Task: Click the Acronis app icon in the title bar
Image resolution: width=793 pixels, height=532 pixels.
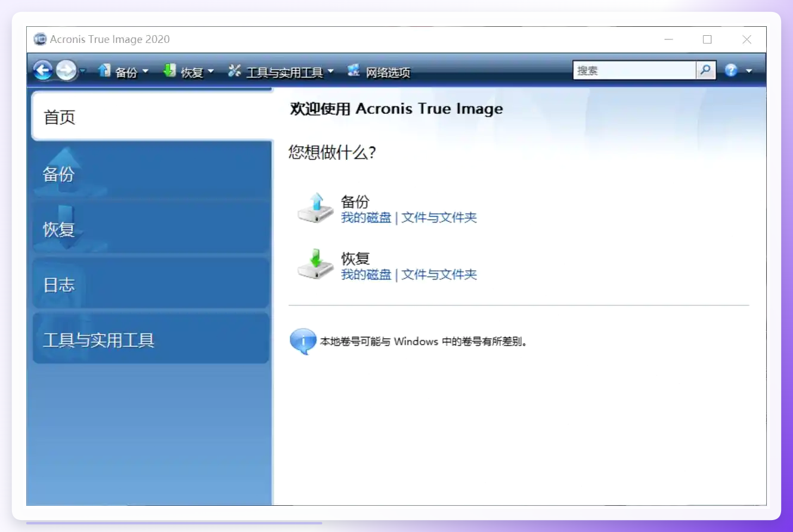Action: tap(40, 39)
